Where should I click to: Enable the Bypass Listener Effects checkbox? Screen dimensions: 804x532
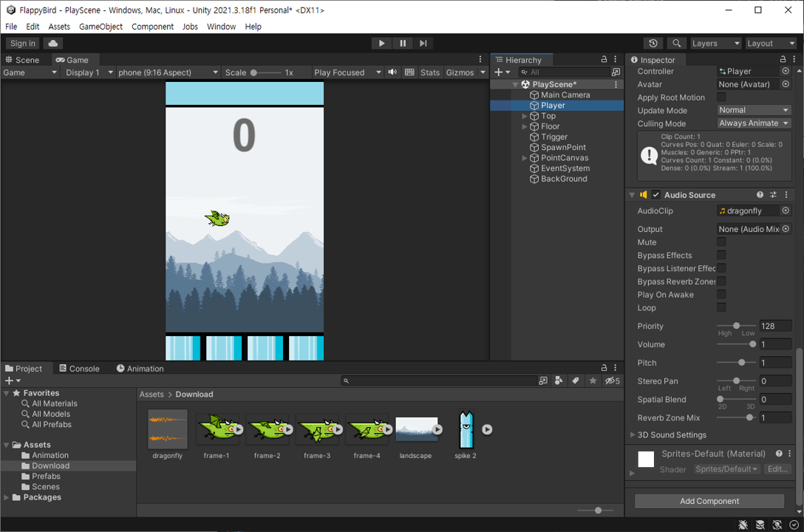[721, 268]
